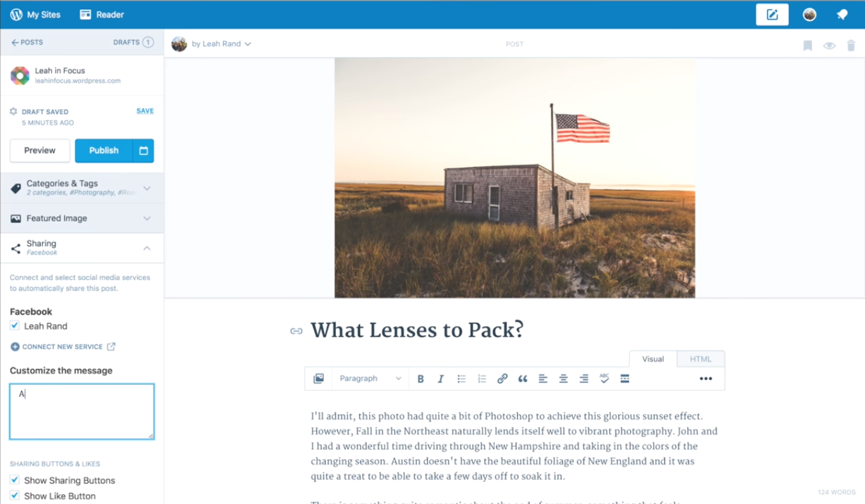The image size is (865, 504).
Task: Expand the Categories & Tags section
Action: tap(82, 188)
